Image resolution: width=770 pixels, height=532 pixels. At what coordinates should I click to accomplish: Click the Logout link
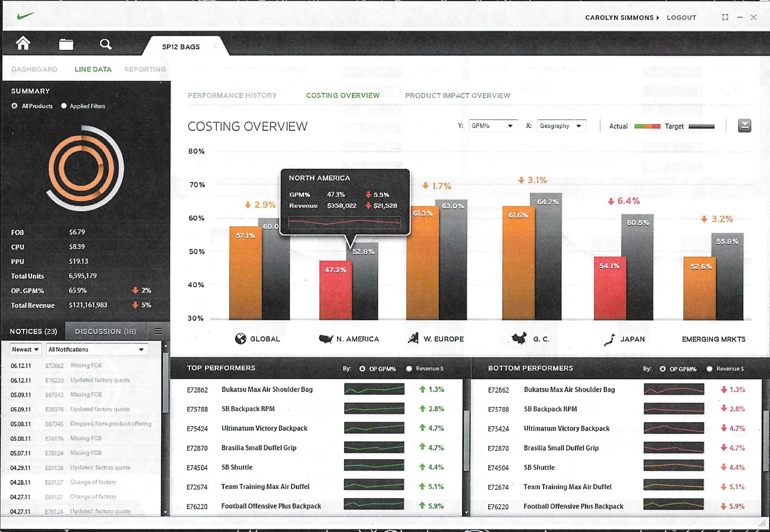tap(681, 17)
